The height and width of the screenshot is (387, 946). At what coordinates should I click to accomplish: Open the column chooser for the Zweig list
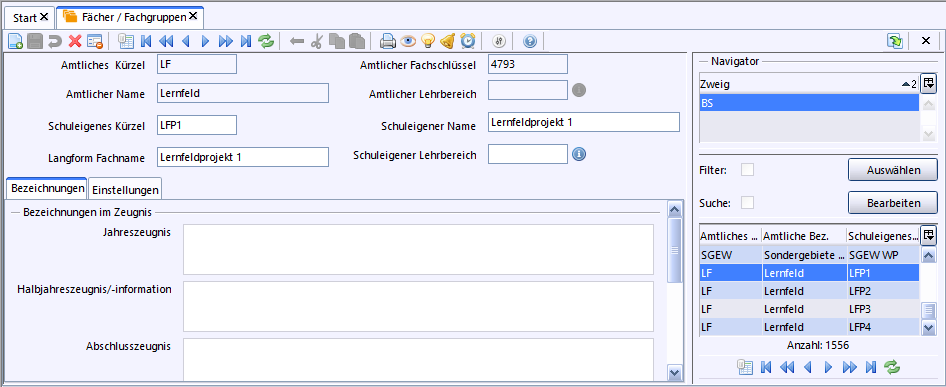click(x=929, y=83)
